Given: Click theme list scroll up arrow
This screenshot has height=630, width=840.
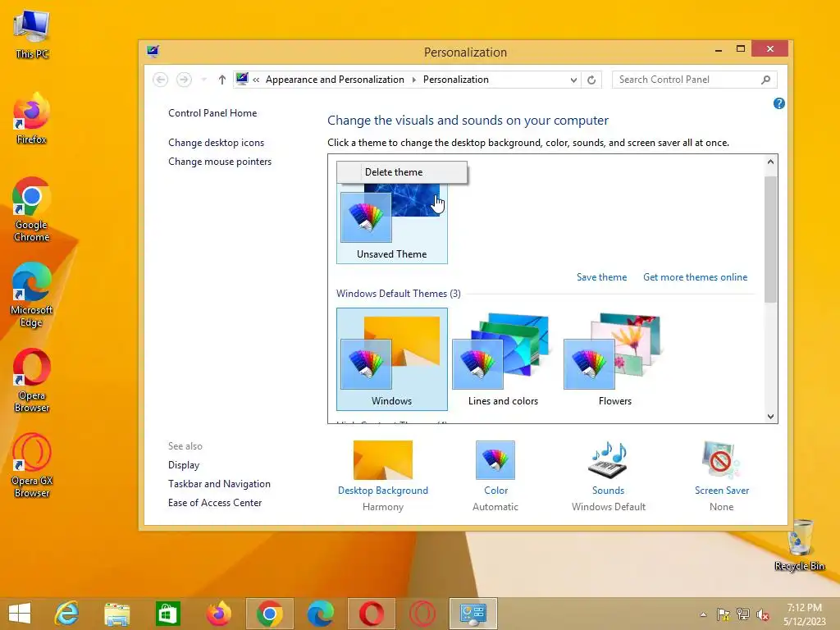Looking at the screenshot, I should (x=770, y=162).
